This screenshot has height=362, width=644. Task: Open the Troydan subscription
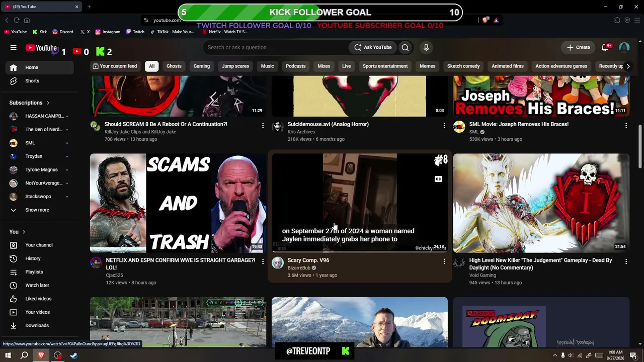[x=39, y=156]
